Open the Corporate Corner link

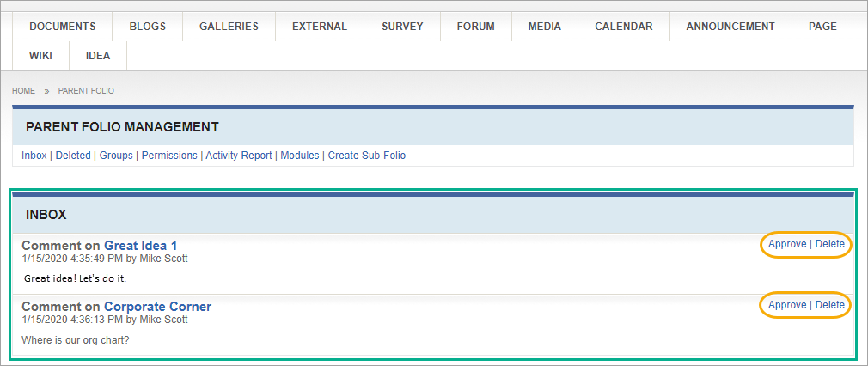pos(158,306)
